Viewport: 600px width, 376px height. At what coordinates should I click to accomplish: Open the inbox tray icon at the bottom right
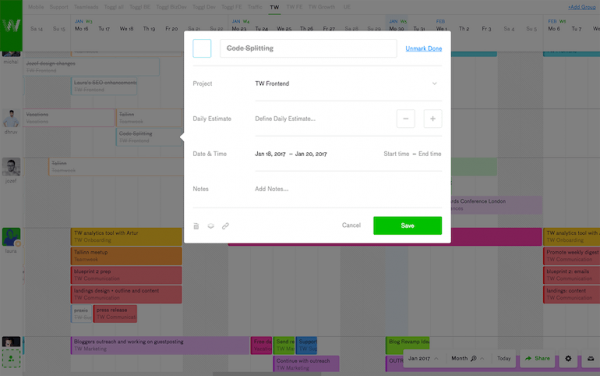(x=591, y=358)
